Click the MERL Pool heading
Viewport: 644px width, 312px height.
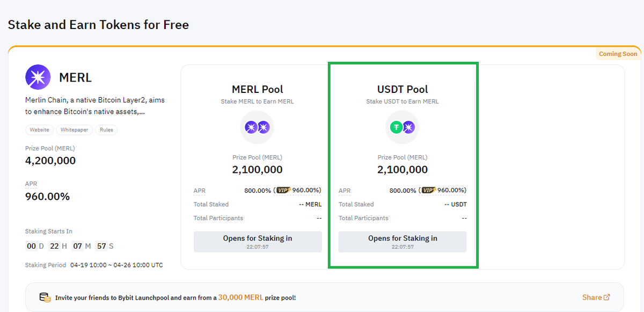tap(258, 89)
